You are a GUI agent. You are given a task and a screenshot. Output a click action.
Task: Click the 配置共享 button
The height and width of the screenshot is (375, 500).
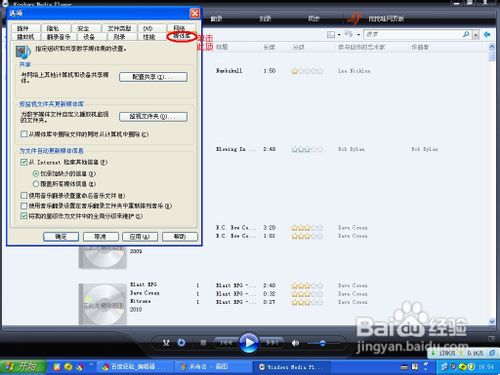click(x=153, y=77)
